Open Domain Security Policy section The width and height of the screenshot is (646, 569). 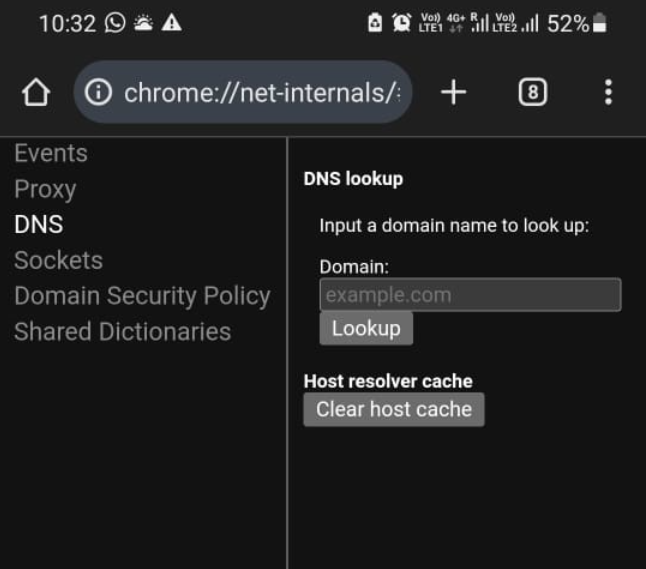point(142,296)
